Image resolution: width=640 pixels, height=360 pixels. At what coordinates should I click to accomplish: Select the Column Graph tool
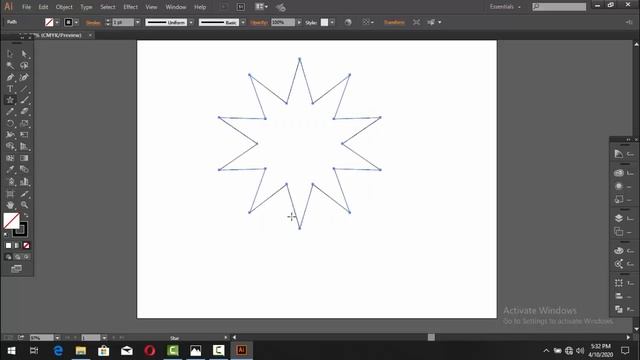[x=24, y=182]
